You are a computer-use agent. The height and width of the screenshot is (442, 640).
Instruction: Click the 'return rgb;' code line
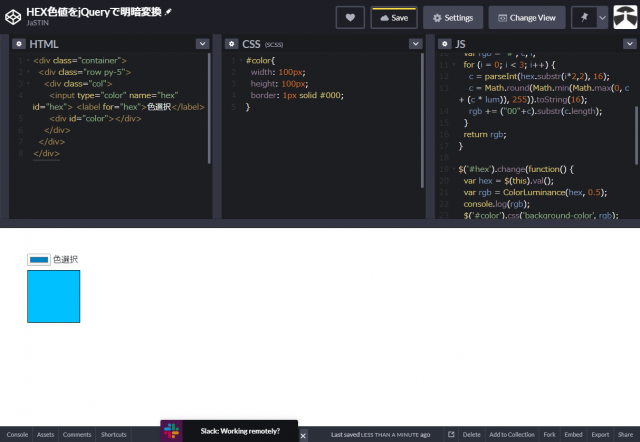coord(485,134)
